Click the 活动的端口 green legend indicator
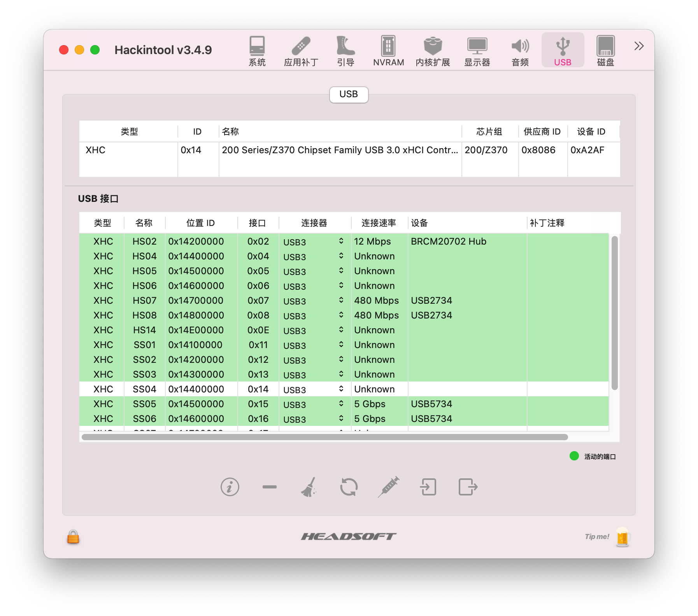698x616 pixels. (x=574, y=456)
